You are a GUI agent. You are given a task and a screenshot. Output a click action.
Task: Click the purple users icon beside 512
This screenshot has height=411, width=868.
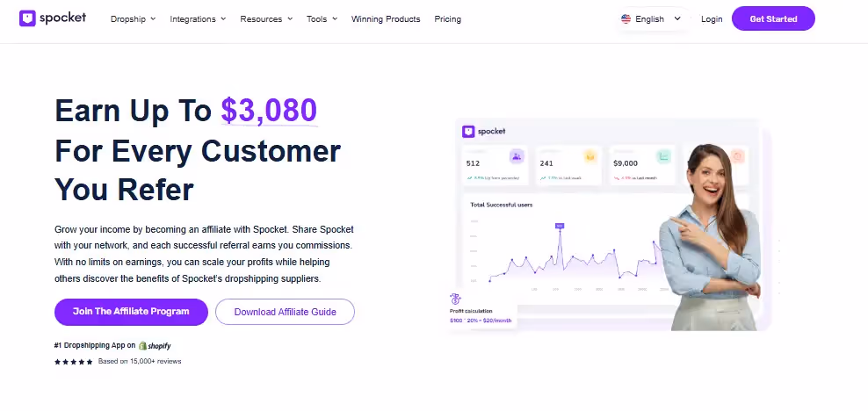517,156
